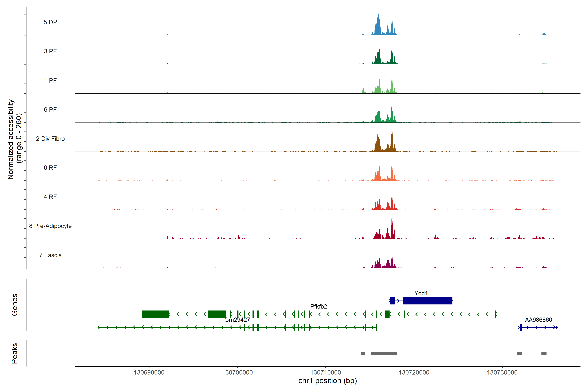Click the 8 Pre-Adipocyte track label

pyautogui.click(x=50, y=226)
